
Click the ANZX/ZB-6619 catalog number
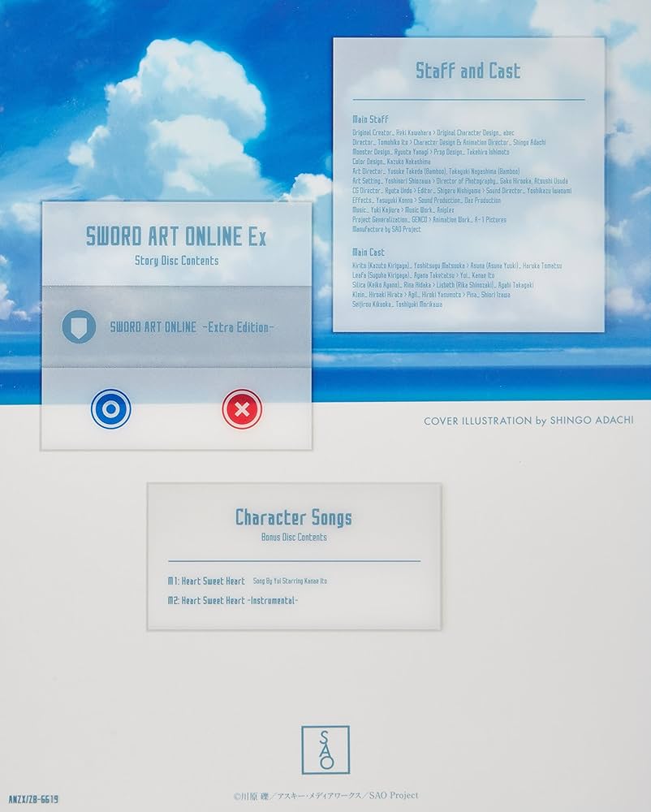(33, 800)
